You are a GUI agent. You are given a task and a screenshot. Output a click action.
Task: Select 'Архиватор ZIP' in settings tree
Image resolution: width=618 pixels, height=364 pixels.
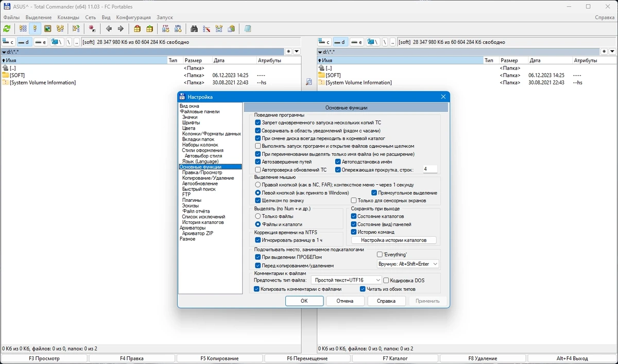point(198,233)
